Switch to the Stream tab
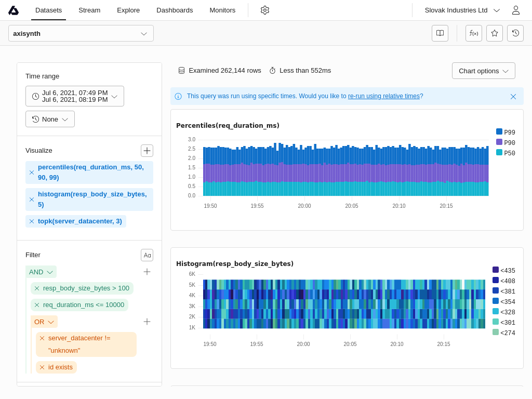This screenshot has height=399, width=532. click(x=89, y=10)
